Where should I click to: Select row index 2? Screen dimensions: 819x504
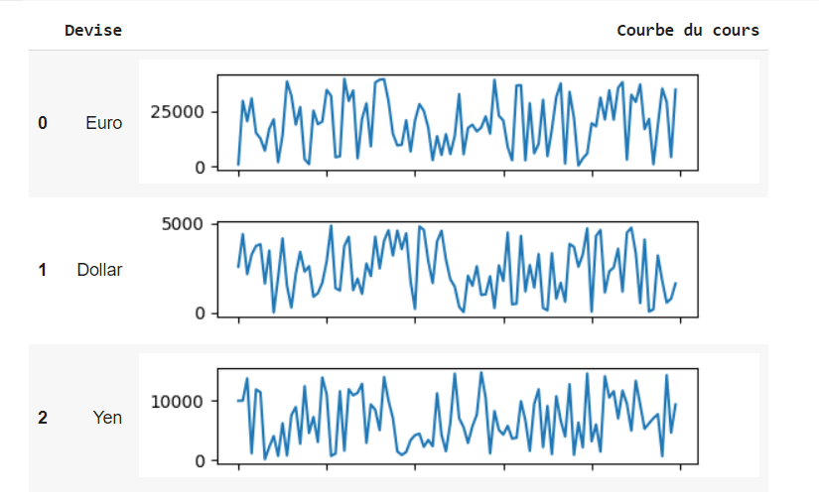coord(43,417)
